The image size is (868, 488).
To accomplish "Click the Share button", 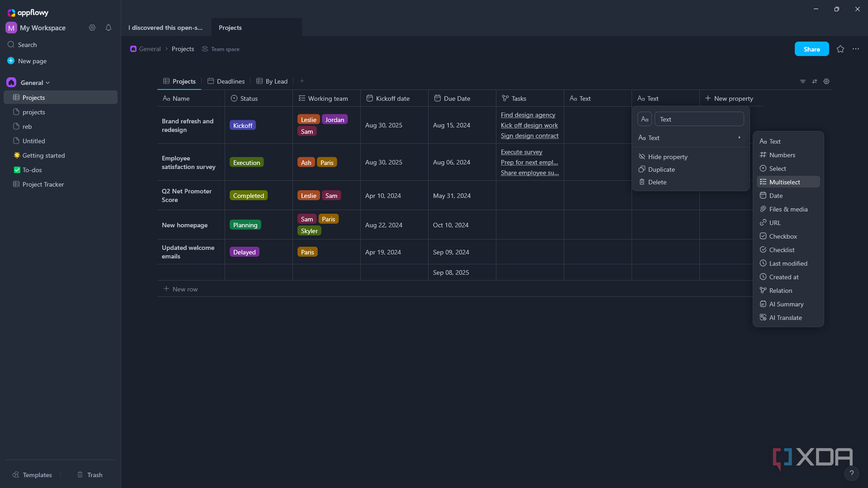I will [x=811, y=49].
